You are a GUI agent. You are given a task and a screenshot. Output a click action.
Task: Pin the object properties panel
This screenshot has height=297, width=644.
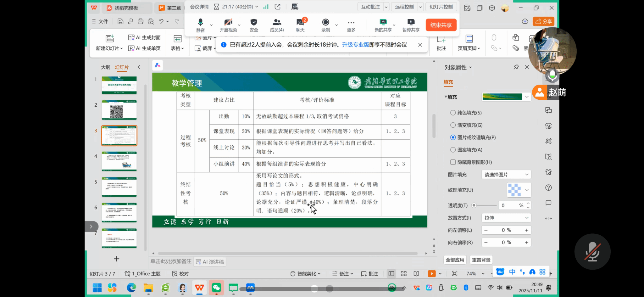[516, 67]
